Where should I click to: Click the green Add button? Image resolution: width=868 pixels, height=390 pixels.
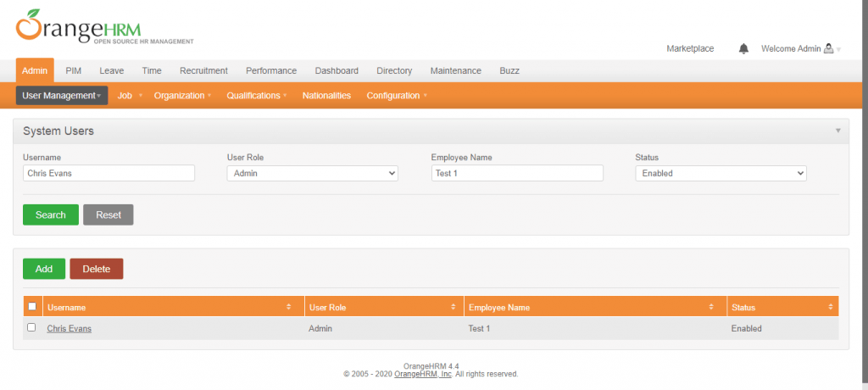(44, 269)
